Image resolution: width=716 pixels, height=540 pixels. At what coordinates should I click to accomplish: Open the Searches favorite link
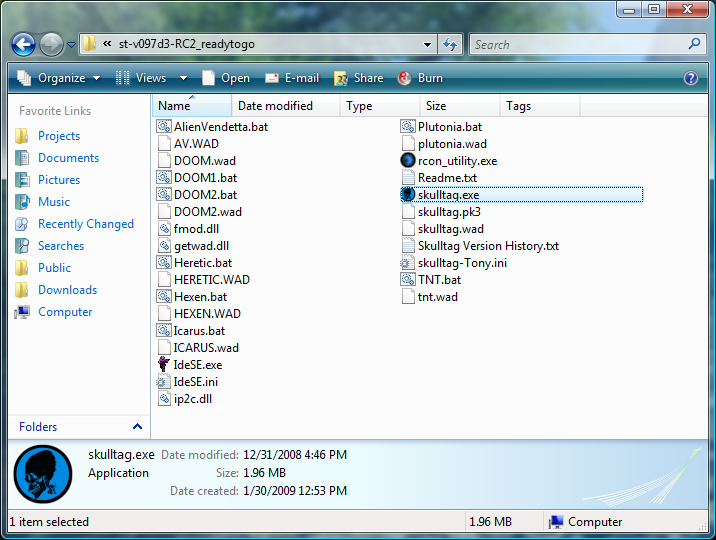click(x=61, y=246)
